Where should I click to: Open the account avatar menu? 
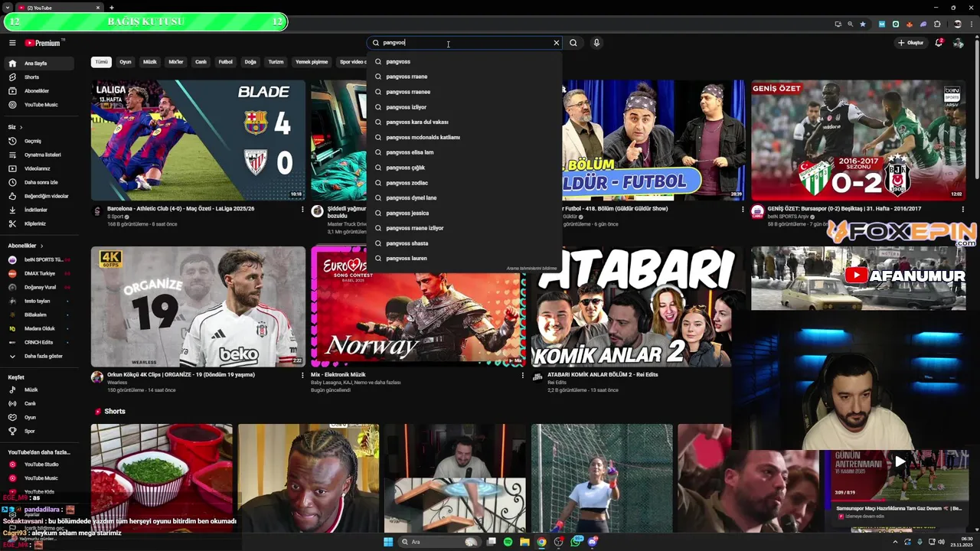(959, 43)
